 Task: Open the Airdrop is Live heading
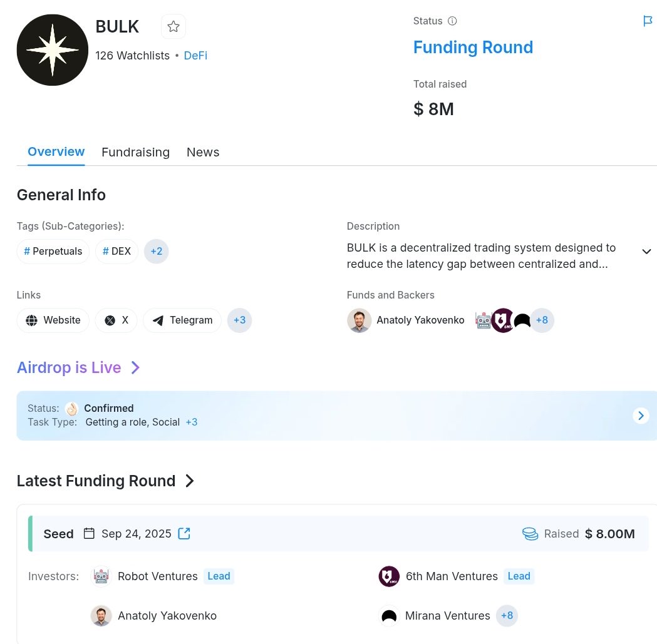pos(69,367)
